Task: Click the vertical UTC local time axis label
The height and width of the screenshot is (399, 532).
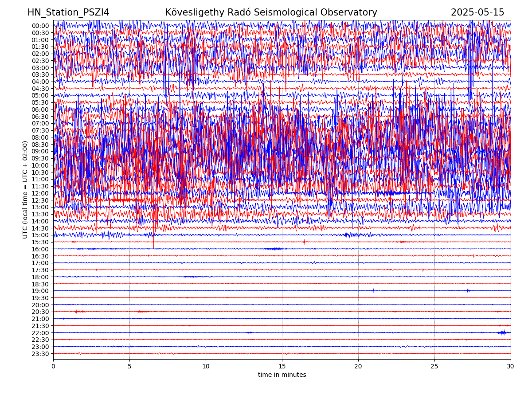Action: (25, 189)
